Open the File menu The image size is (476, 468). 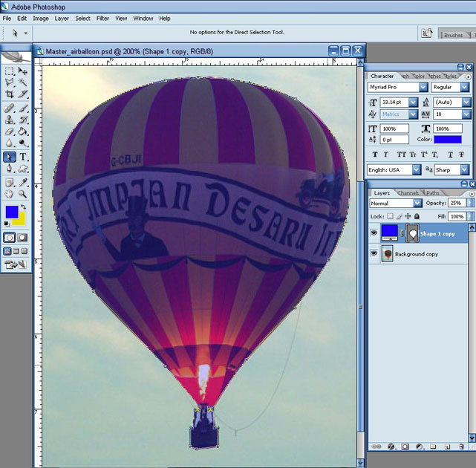click(x=7, y=19)
